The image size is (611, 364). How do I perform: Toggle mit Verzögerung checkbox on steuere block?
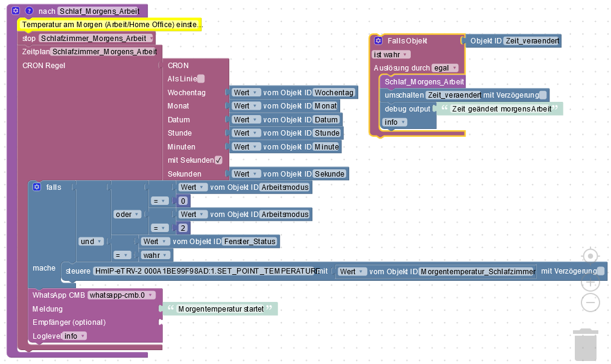pyautogui.click(x=601, y=271)
